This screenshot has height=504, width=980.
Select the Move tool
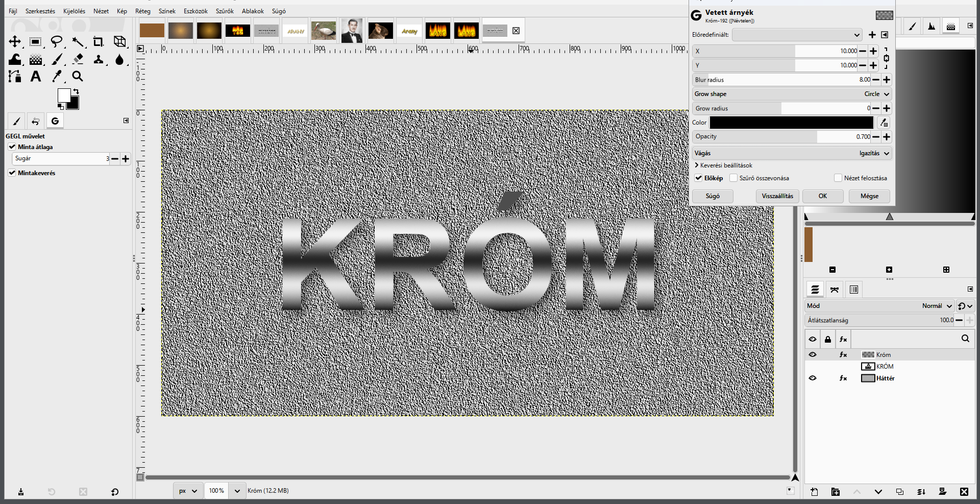coord(15,42)
